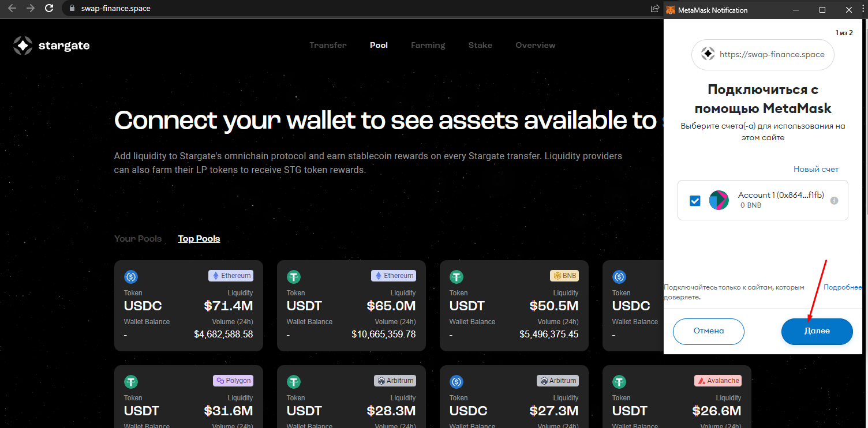Uncheck the Account 1 checkbox

695,201
